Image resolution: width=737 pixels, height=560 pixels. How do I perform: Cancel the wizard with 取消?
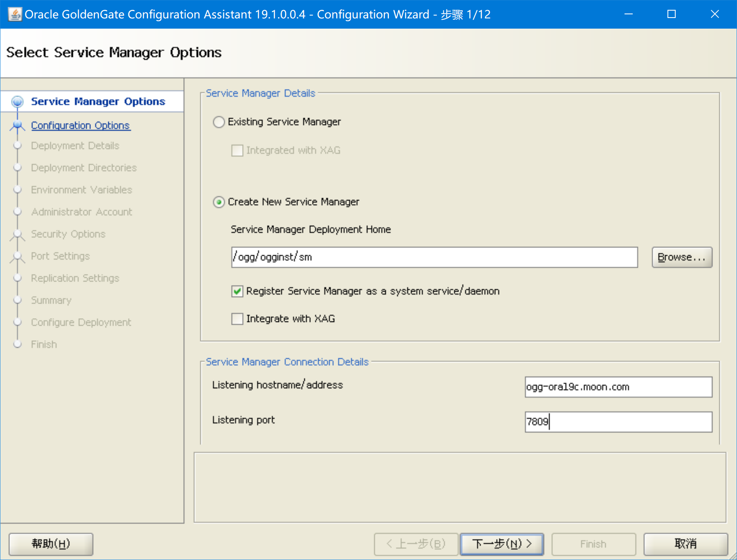pos(685,544)
